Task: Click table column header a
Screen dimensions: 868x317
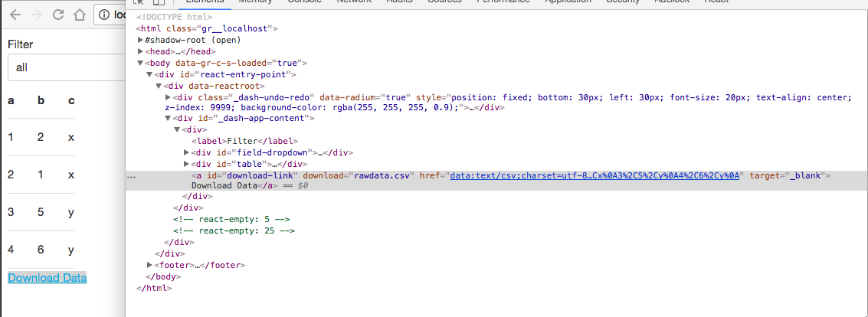Action: click(11, 101)
